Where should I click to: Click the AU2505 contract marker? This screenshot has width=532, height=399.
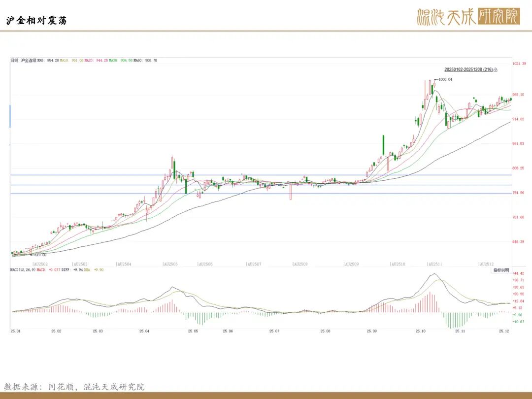click(x=170, y=264)
